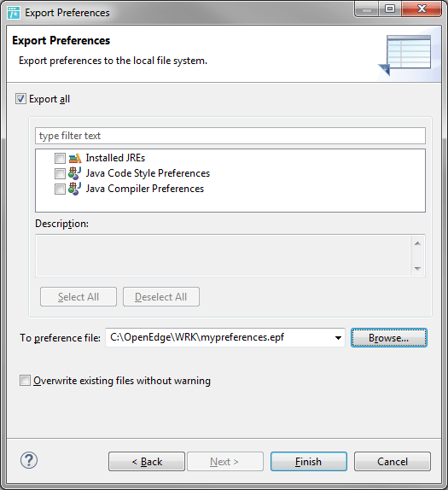Check the Java Code Style Preferences checkbox
The height and width of the screenshot is (490, 448).
coord(60,173)
